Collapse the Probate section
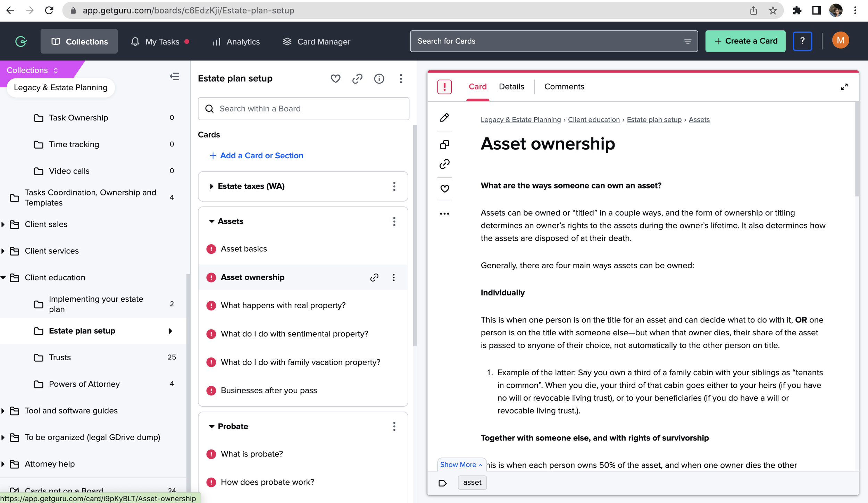The width and height of the screenshot is (868, 503). tap(211, 426)
